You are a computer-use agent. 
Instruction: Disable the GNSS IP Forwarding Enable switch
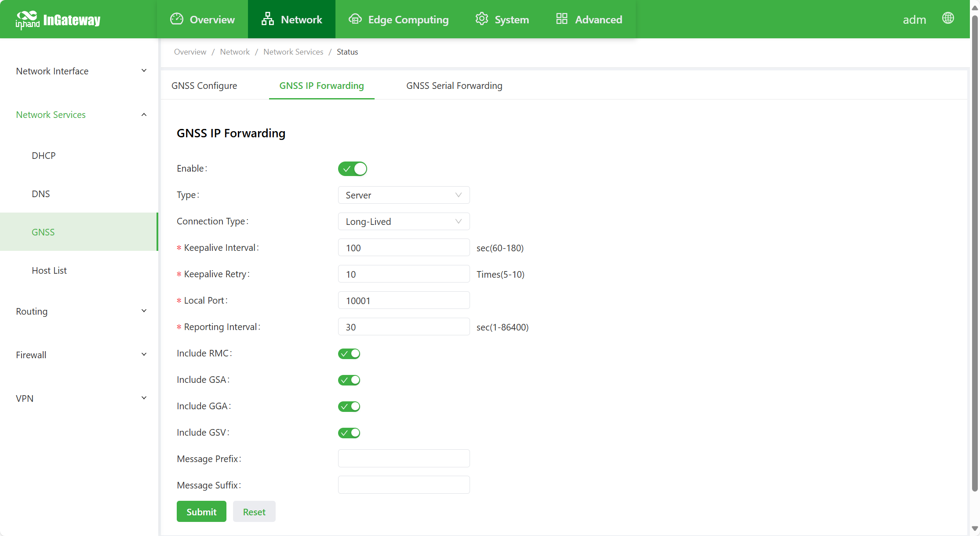click(352, 169)
